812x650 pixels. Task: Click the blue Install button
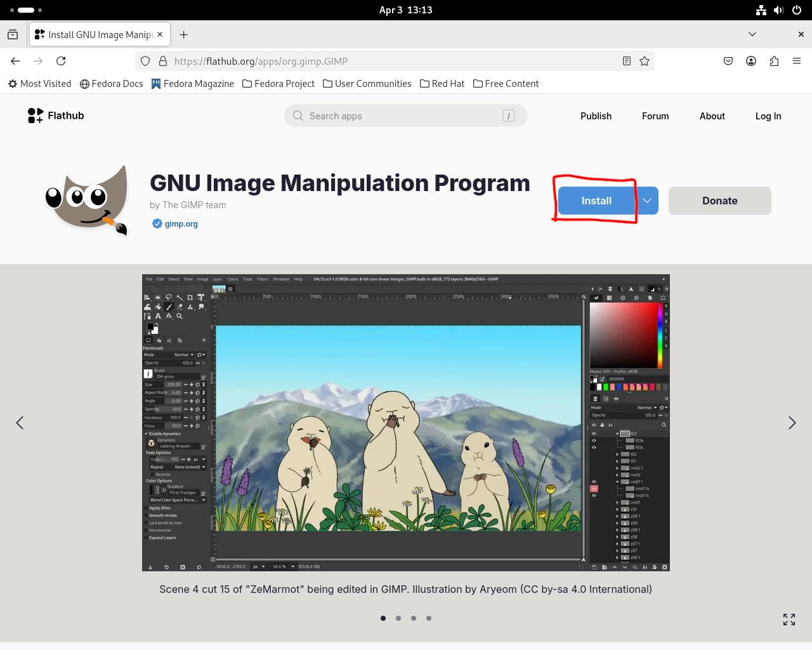(596, 201)
